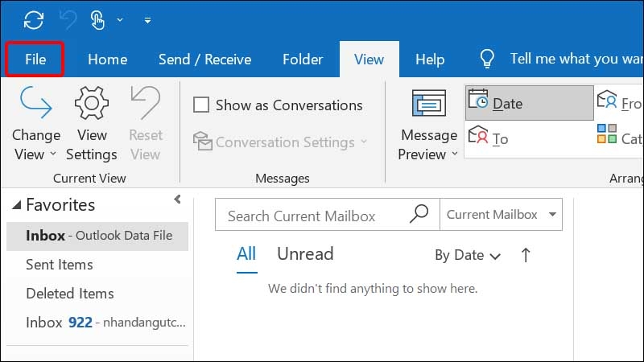
Task: Click the Tell me what you want field
Action: point(576,59)
